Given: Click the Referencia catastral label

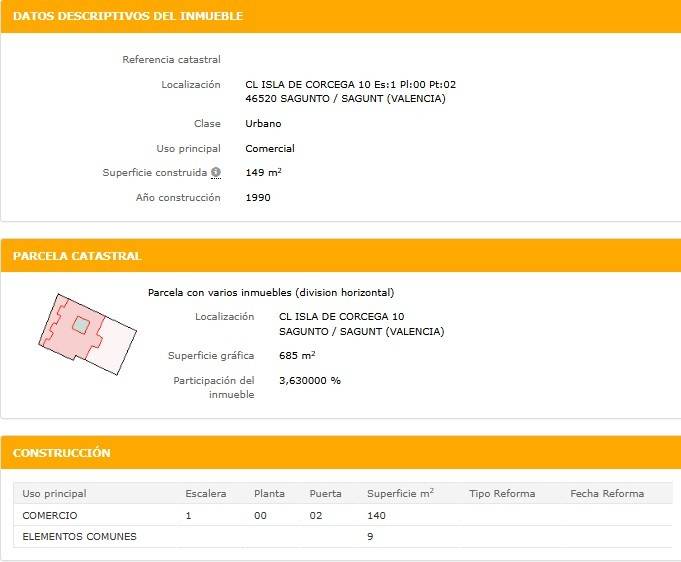Looking at the screenshot, I should pos(171,60).
